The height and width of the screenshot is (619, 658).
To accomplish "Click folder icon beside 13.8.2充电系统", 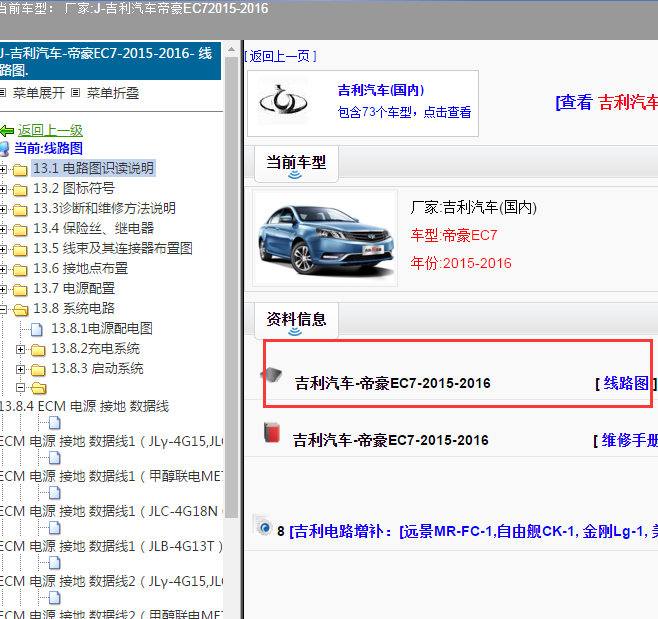I will click(x=38, y=350).
